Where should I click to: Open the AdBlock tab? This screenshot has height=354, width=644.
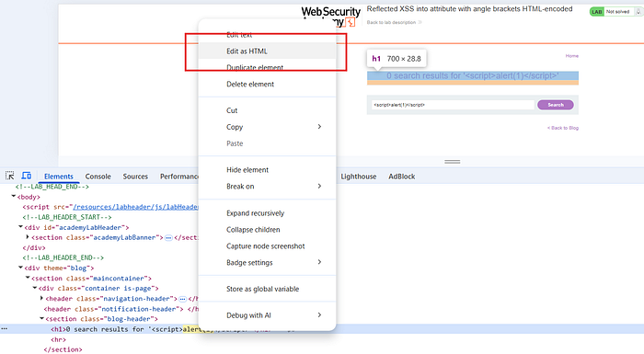pyautogui.click(x=402, y=177)
